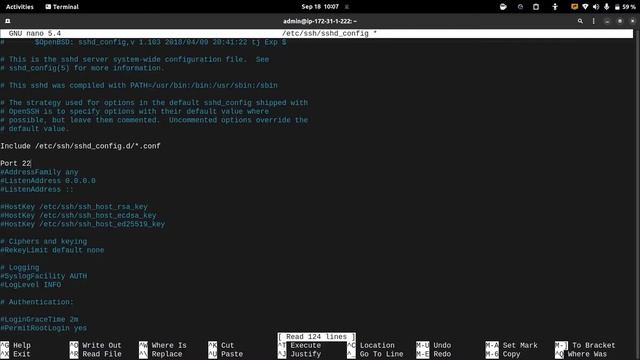Click the '# Logging' comment line
640x360 pixels.
pos(20,267)
